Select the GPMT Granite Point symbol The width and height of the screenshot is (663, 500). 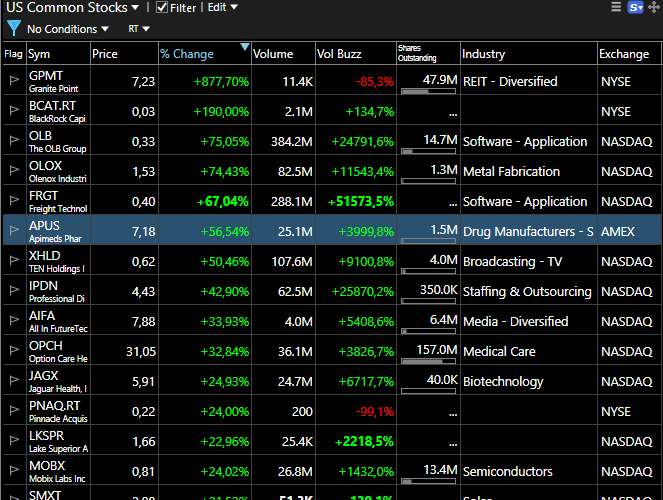[x=58, y=80]
